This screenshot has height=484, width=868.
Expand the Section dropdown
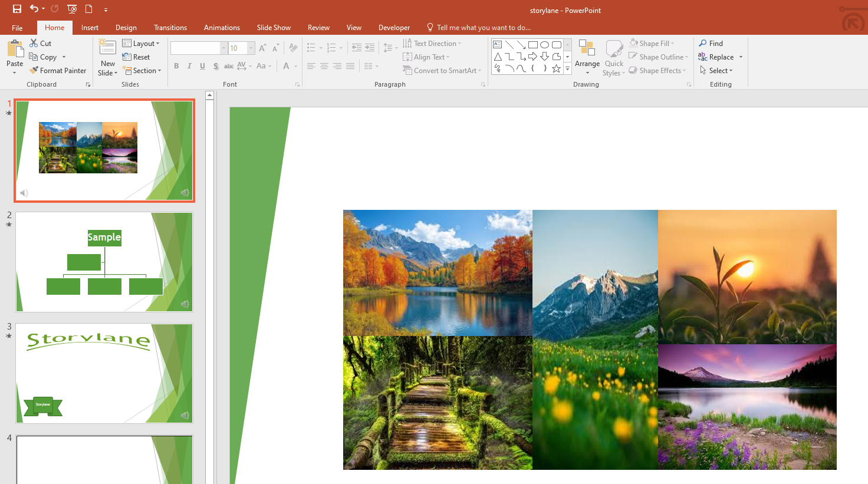coord(142,70)
